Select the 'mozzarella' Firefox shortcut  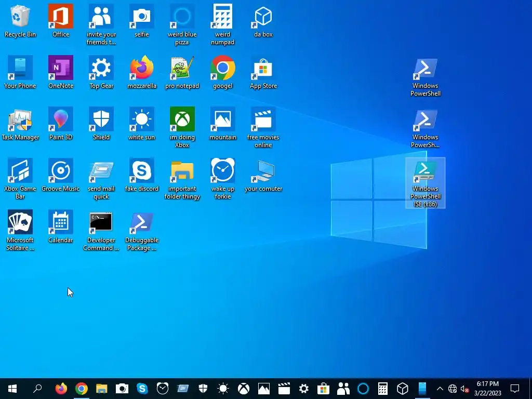pos(141,72)
